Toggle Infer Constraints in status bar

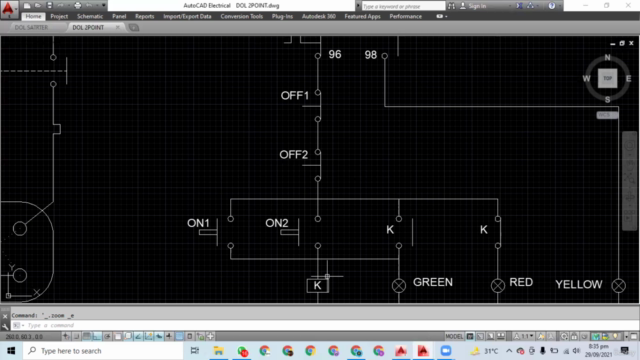(x=66, y=336)
